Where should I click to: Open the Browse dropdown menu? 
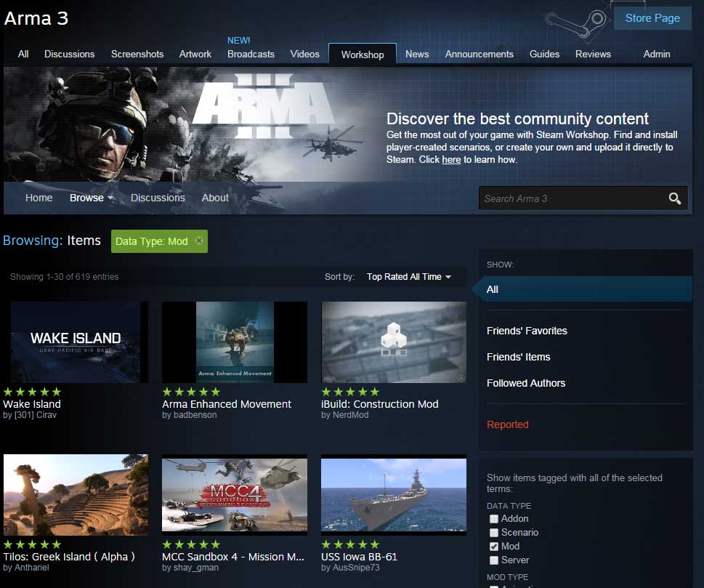coord(91,198)
